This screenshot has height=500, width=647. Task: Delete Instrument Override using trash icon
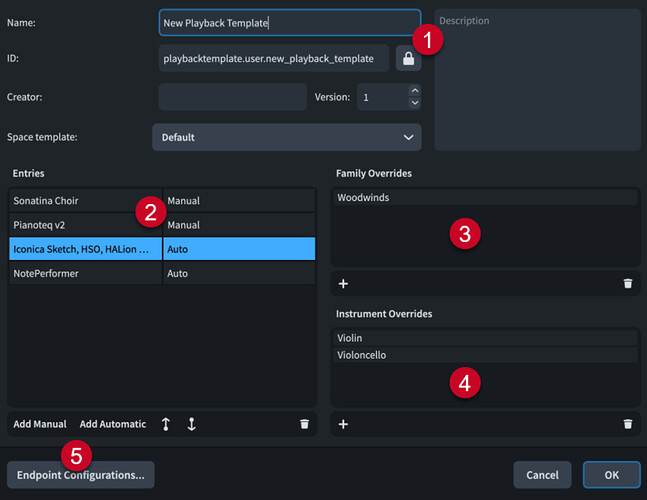click(x=628, y=424)
